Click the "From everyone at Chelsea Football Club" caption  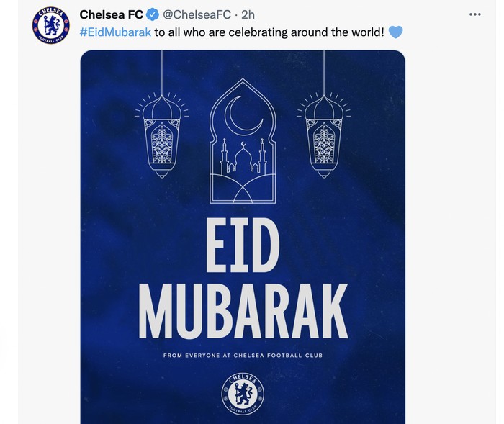point(243,355)
